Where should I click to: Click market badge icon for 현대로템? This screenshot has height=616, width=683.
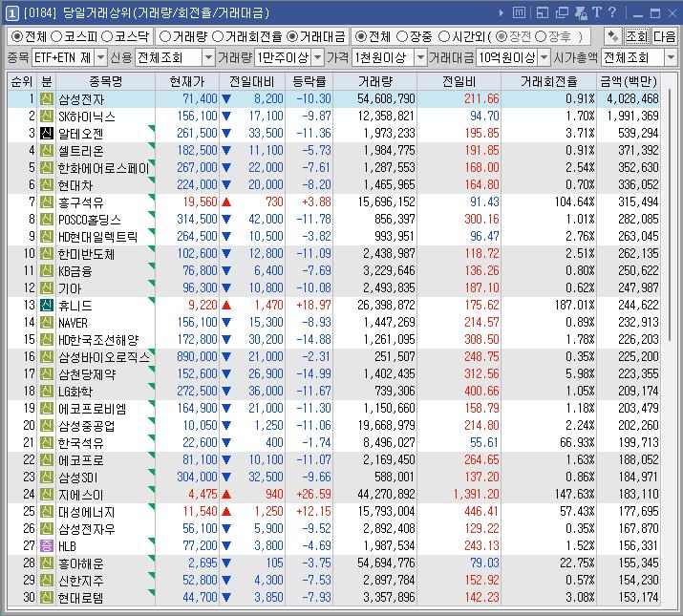(47, 597)
